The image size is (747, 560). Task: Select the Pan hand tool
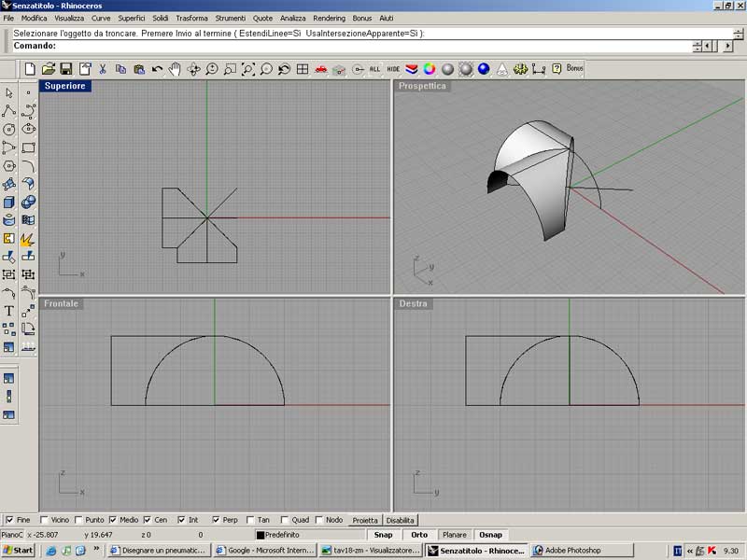[x=175, y=69]
